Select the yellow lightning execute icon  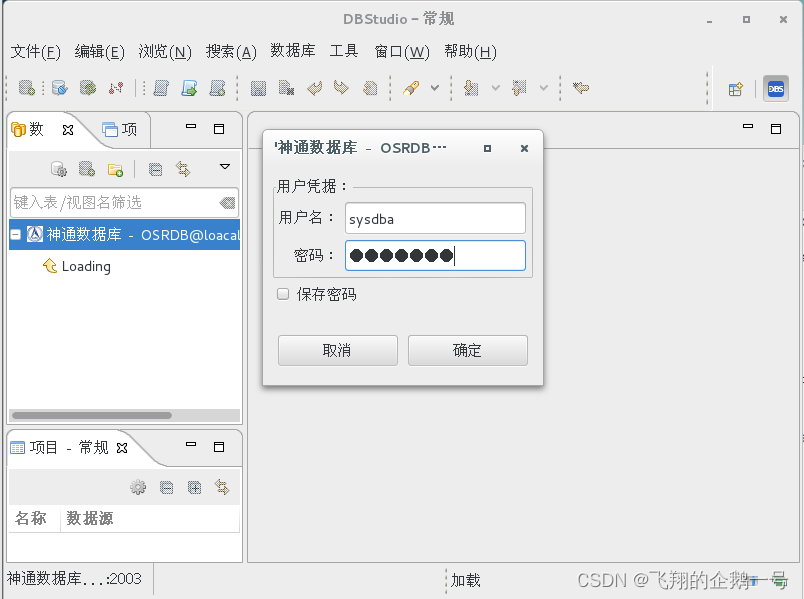(x=413, y=88)
